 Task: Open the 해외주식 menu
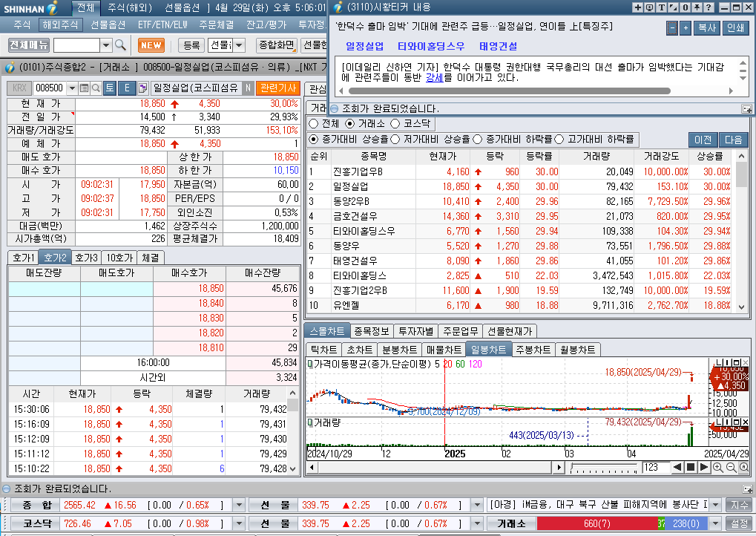[60, 24]
